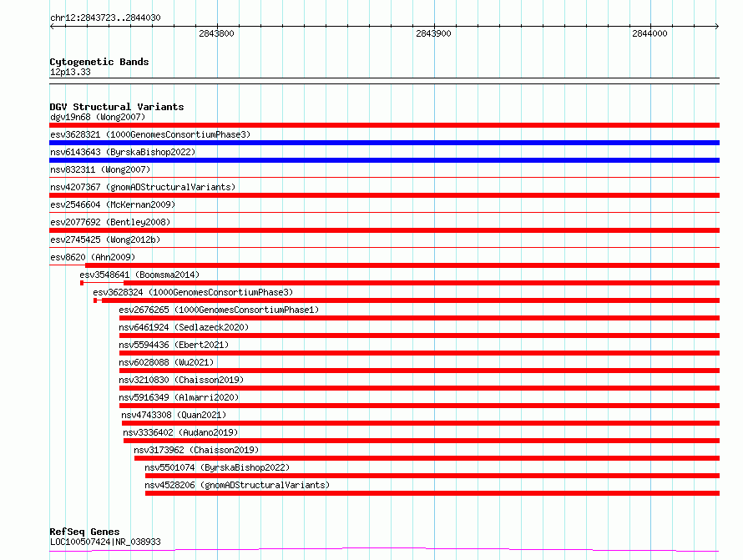This screenshot has width=743, height=560.
Task: Click the red bar under nsv5594436
Action: tap(419, 353)
